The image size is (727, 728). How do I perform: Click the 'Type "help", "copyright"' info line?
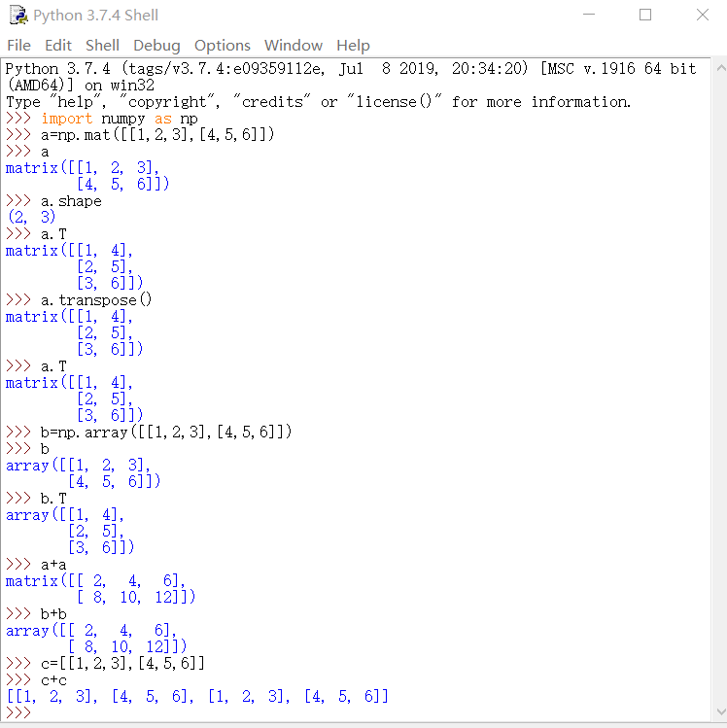coord(319,102)
